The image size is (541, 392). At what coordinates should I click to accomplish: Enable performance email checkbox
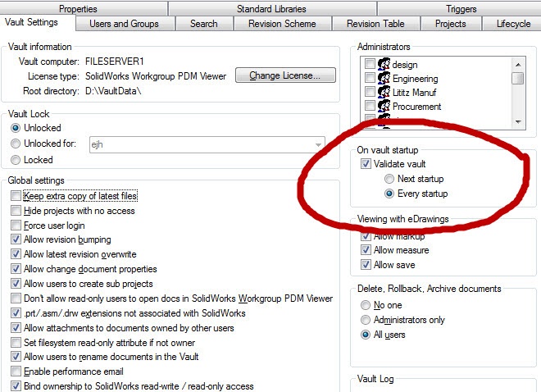point(16,371)
